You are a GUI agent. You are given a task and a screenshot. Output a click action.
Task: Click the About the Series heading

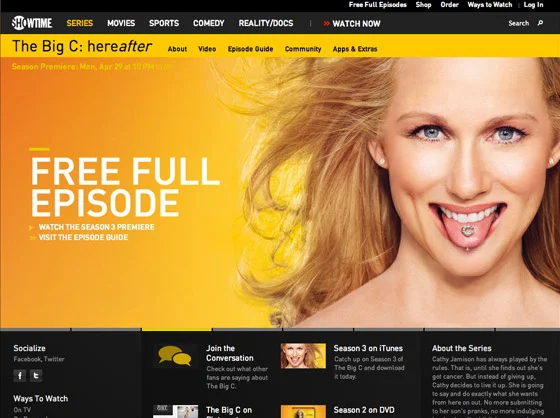(461, 348)
